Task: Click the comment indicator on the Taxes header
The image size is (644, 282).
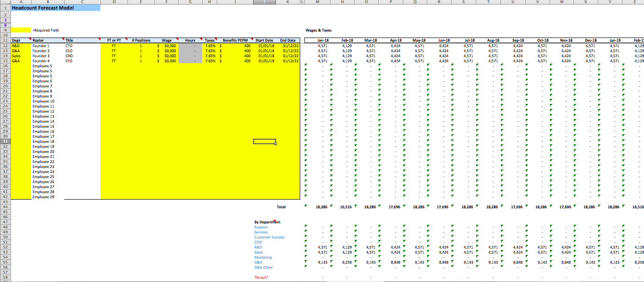Action: 216,40
